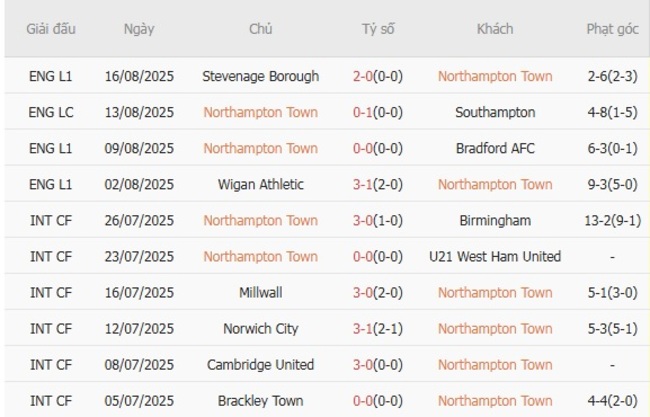
Task: Click the Birmingham away team
Action: pyautogui.click(x=494, y=220)
